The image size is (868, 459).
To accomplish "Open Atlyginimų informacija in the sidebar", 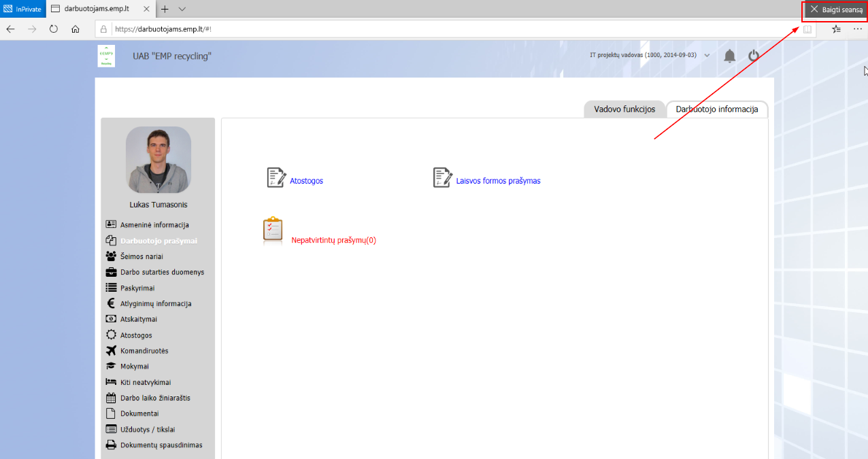I will [x=156, y=304].
